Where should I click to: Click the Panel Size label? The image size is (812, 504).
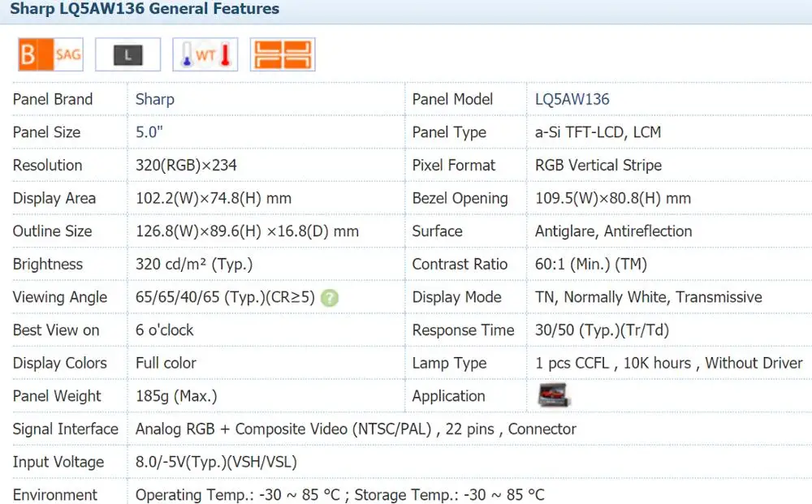[46, 132]
